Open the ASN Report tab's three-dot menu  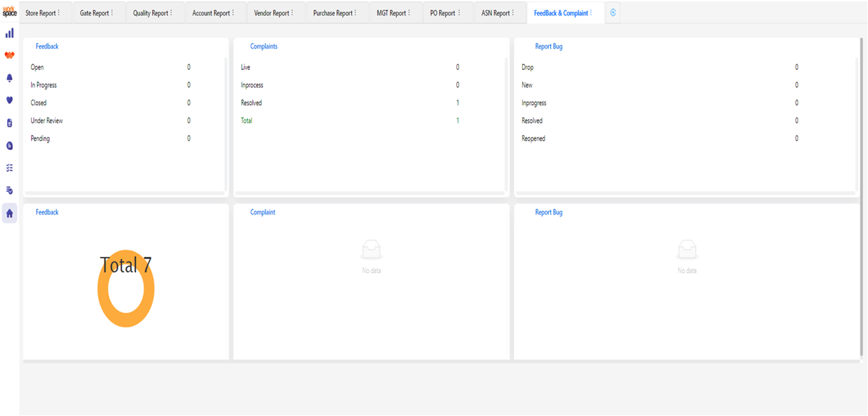513,13
